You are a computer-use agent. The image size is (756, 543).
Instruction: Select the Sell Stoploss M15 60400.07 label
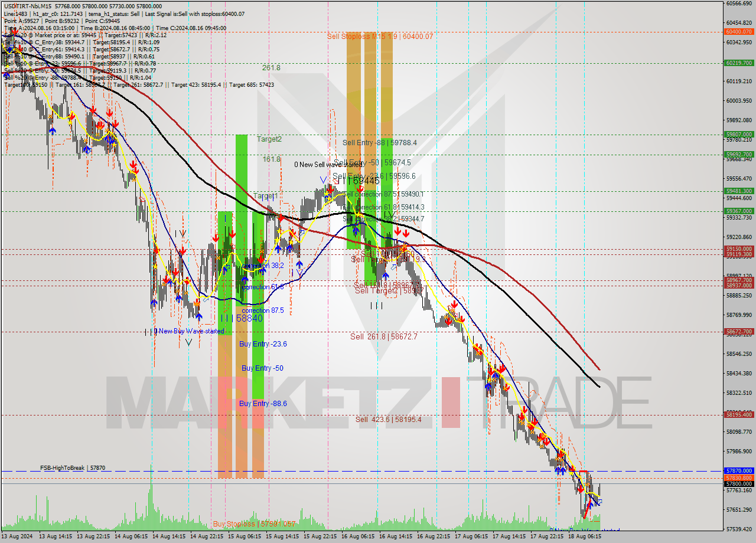click(x=380, y=37)
